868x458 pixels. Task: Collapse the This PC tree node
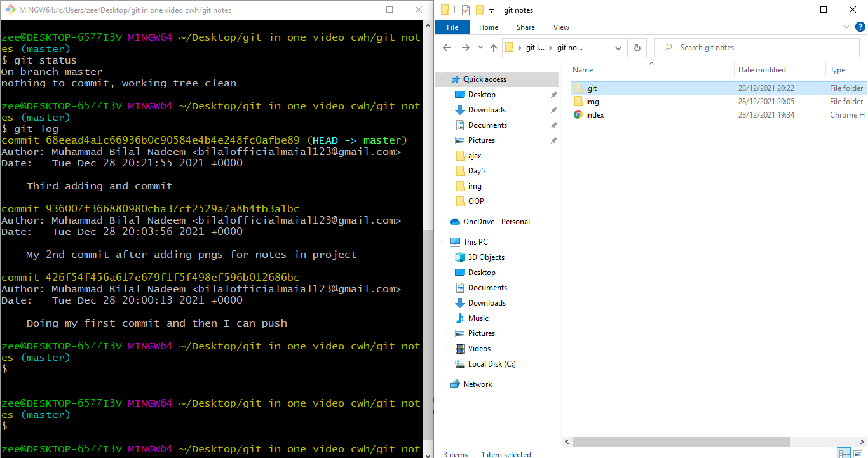coord(442,242)
